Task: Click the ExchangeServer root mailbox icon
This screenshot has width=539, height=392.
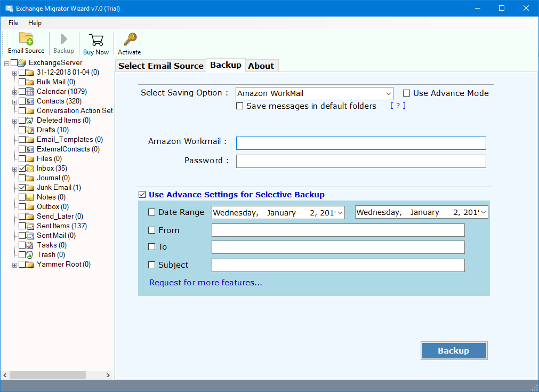Action: tap(22, 62)
